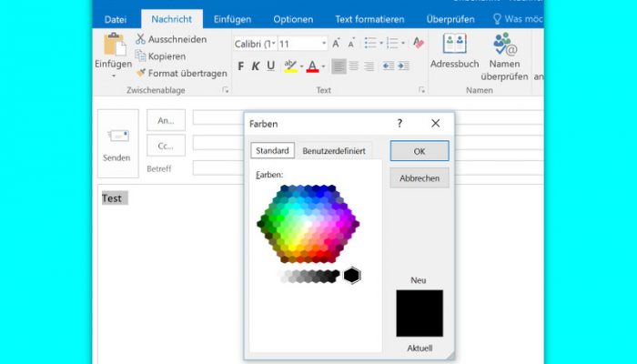Click the Kopieren copy icon
This screenshot has height=364, width=637.
[140, 56]
